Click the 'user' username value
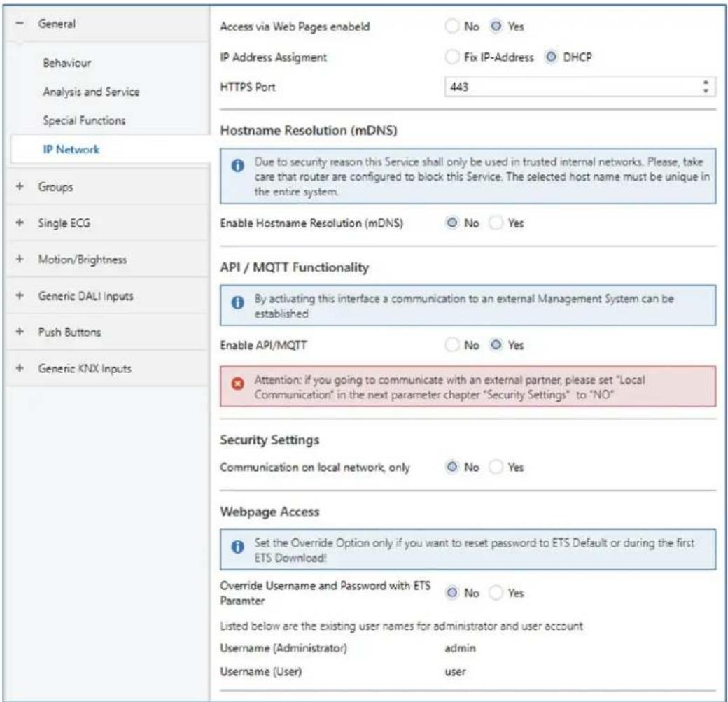This screenshot has width=728, height=702. (x=455, y=672)
